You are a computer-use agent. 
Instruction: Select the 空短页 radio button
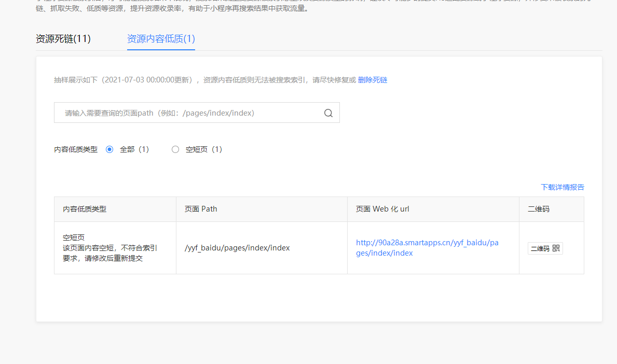coord(175,149)
